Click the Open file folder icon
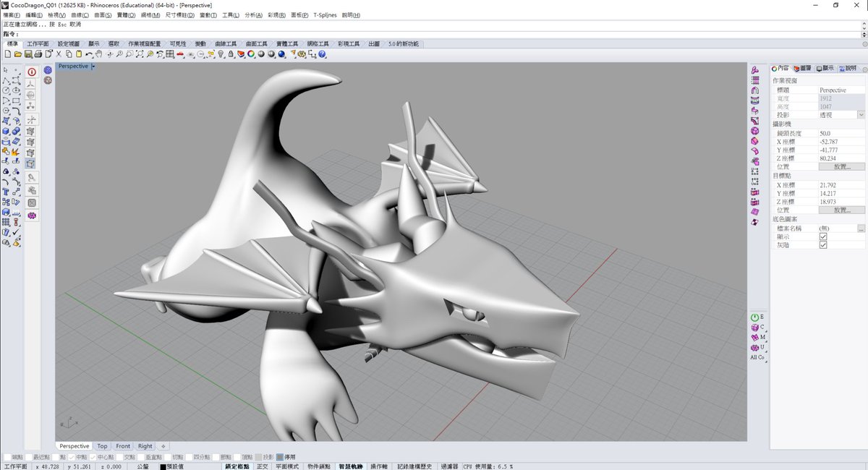The width and height of the screenshot is (868, 470). pyautogui.click(x=18, y=54)
